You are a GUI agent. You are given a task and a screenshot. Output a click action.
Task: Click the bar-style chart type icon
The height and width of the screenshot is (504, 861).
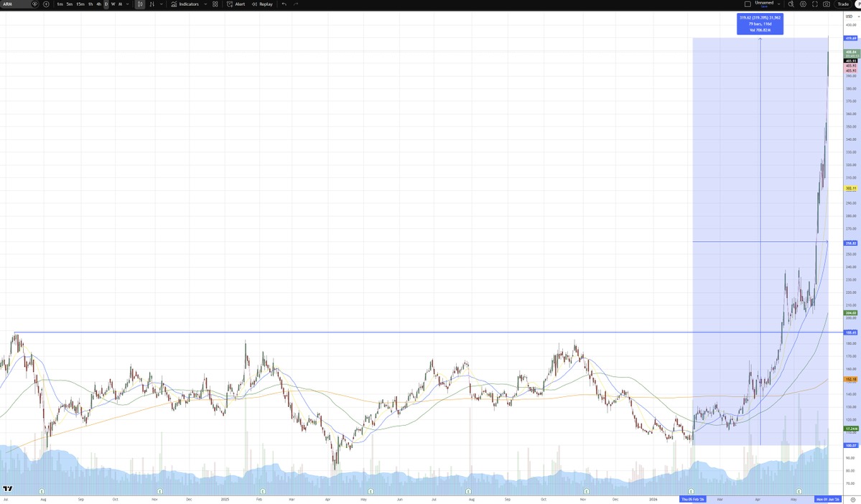click(x=152, y=4)
